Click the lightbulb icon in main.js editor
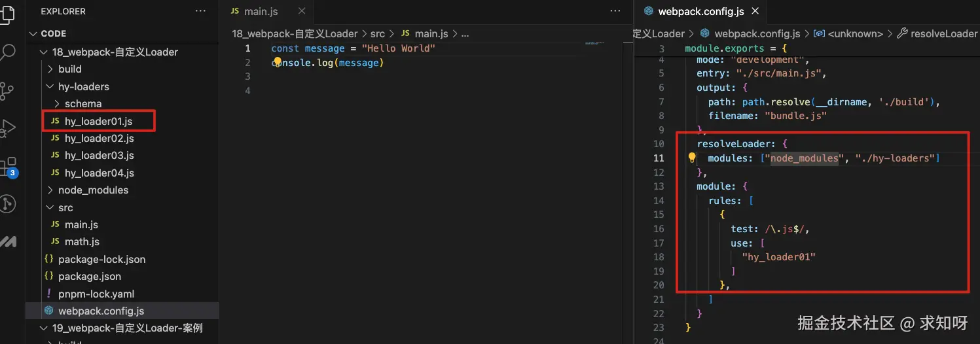This screenshot has width=980, height=344. [277, 62]
